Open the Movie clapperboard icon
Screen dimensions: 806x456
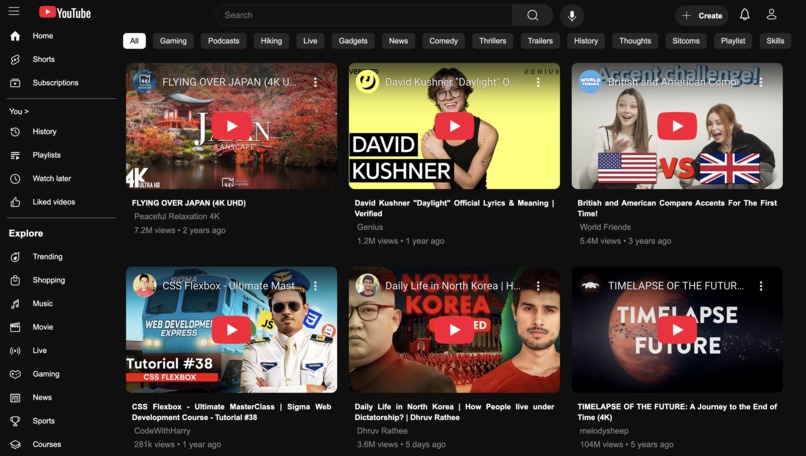click(x=15, y=327)
